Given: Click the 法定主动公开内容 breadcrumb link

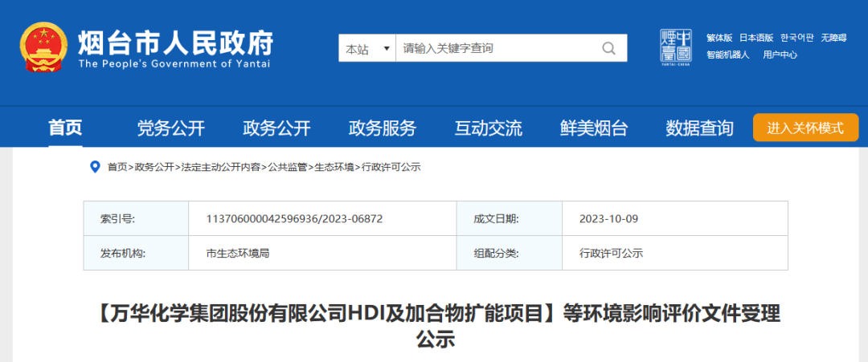Looking at the screenshot, I should pyautogui.click(x=220, y=167).
